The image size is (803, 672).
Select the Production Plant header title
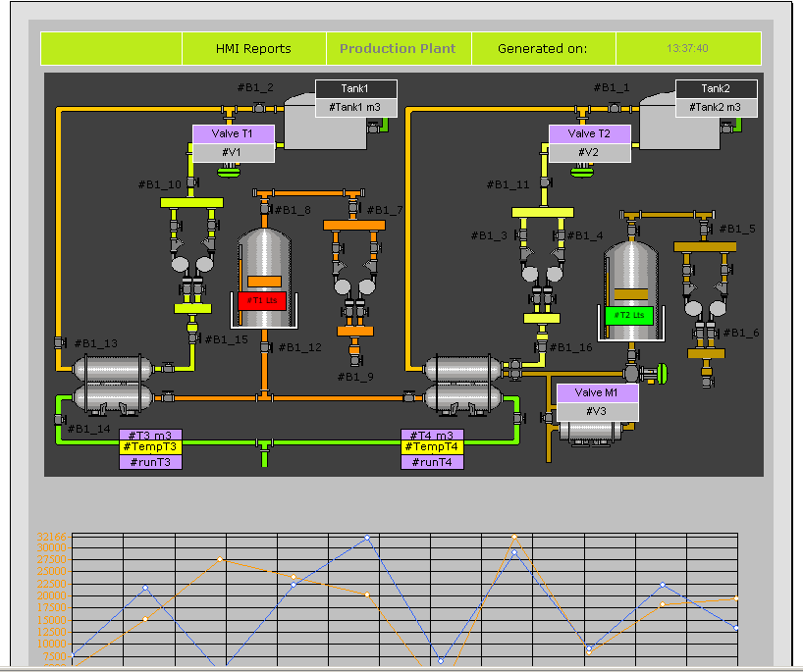[x=398, y=48]
